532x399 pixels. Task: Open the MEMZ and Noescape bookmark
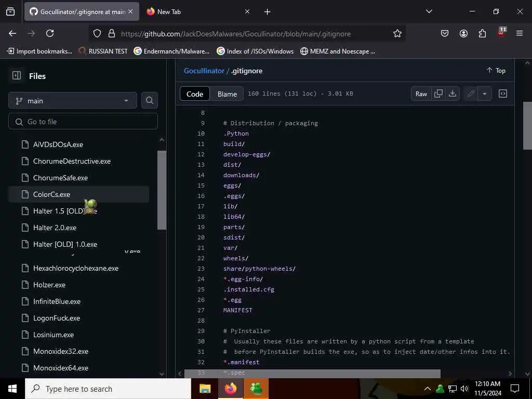click(x=338, y=51)
